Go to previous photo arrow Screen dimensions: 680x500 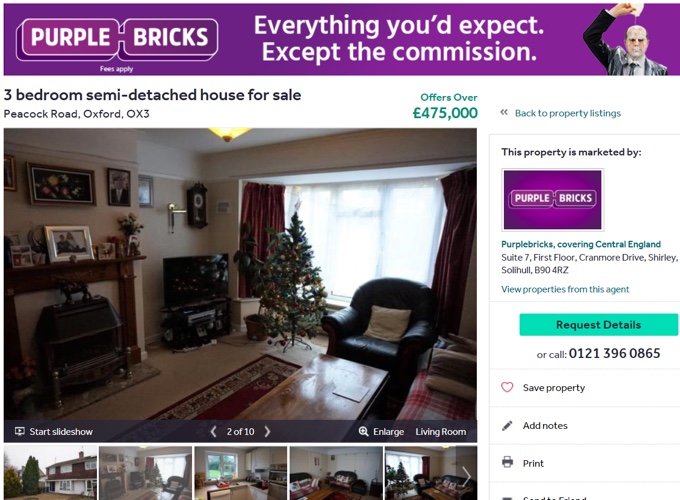pos(213,431)
